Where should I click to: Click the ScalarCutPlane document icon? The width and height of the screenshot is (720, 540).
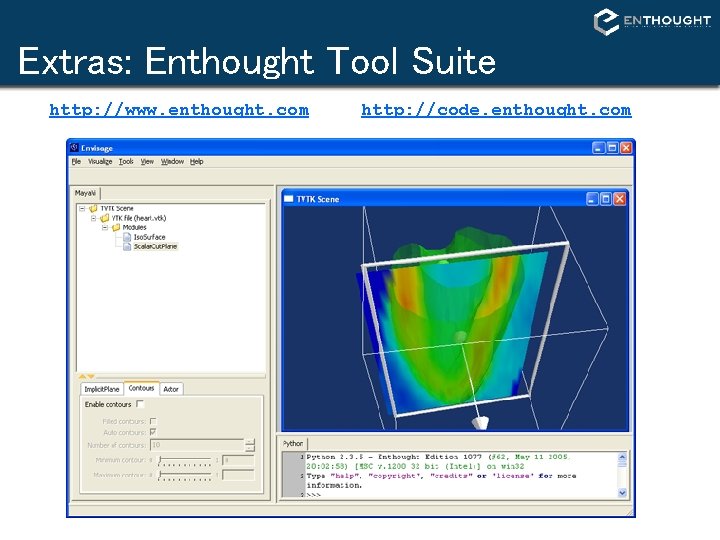[x=127, y=247]
